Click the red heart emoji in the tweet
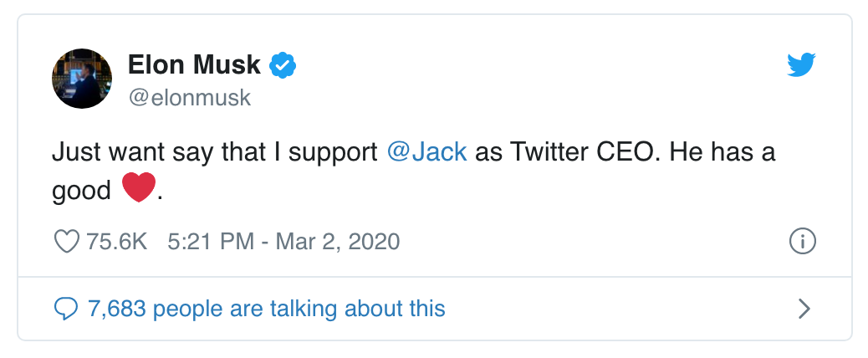 click(x=138, y=189)
